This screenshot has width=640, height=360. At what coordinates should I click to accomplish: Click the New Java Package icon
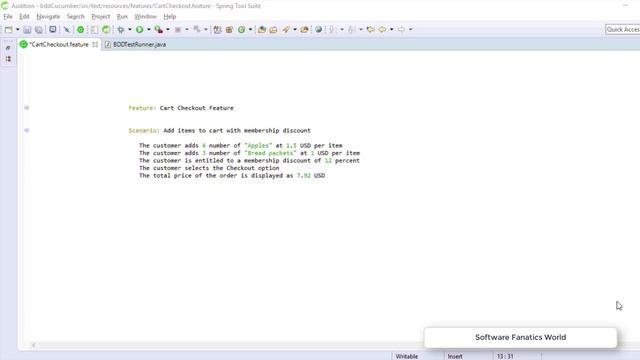229,29
